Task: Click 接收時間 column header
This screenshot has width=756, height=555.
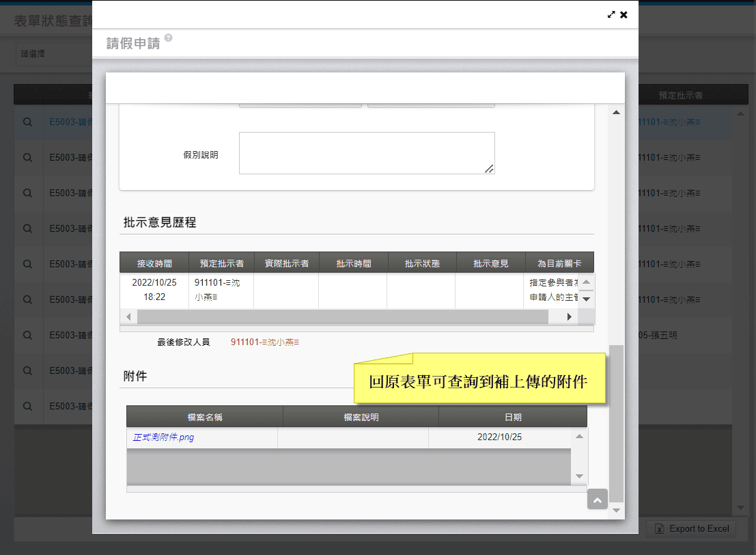Action: [154, 263]
